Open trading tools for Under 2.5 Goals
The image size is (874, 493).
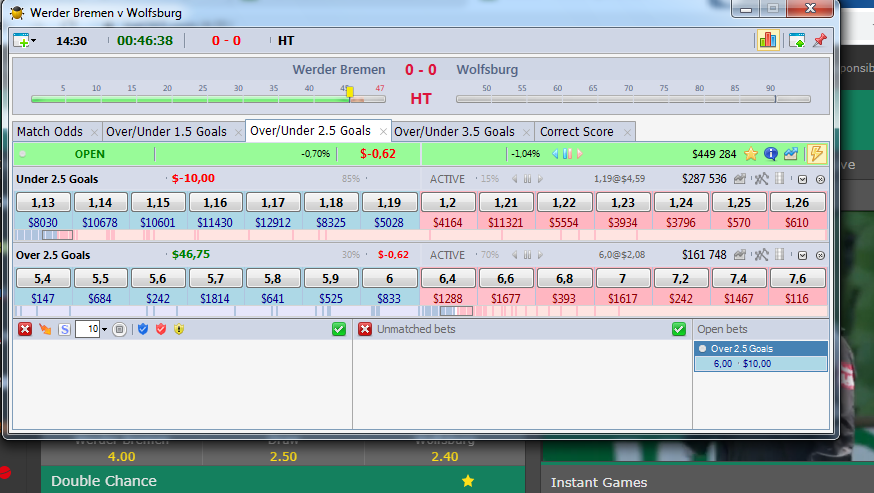(761, 179)
